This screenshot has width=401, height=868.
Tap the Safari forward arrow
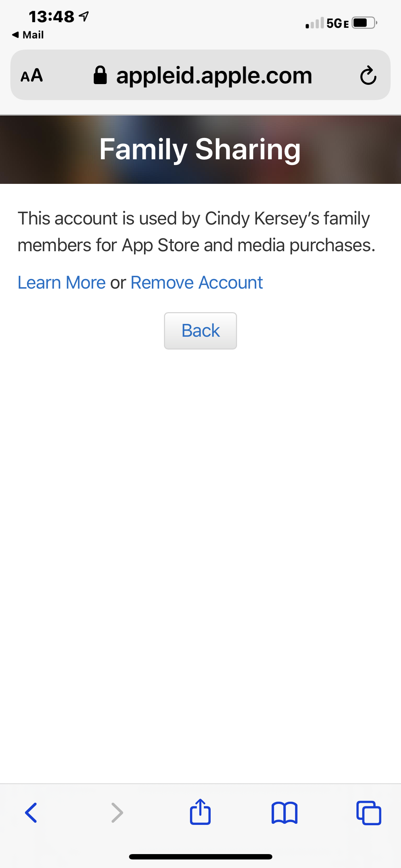coord(117,813)
